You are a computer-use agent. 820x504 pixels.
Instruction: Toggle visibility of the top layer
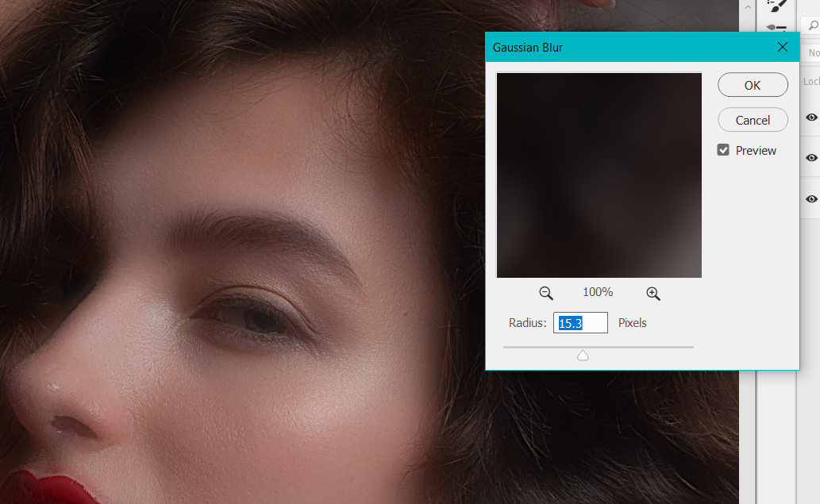pyautogui.click(x=811, y=117)
